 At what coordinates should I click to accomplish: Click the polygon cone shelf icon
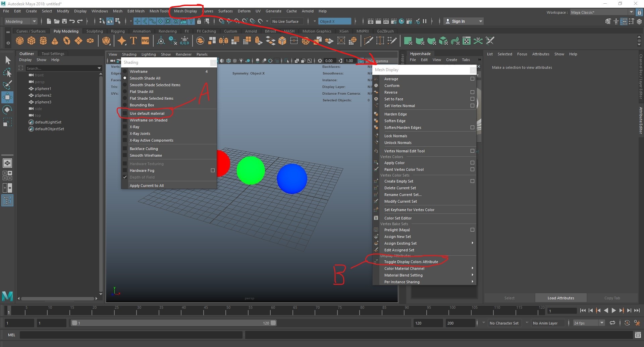point(55,41)
